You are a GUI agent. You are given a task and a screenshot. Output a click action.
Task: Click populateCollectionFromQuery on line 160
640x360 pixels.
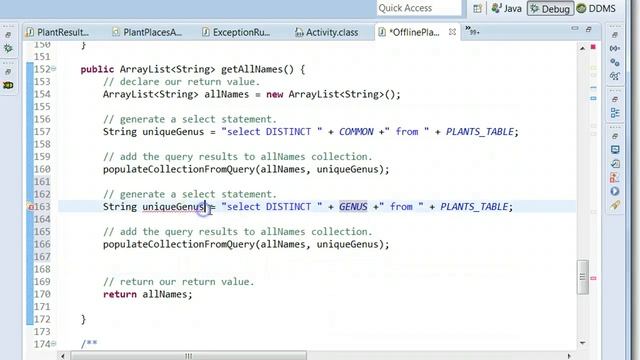[179, 169]
